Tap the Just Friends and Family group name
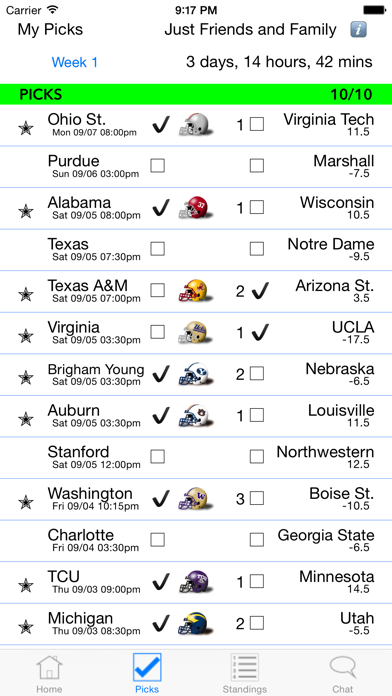Image resolution: width=392 pixels, height=696 pixels. coord(250,30)
